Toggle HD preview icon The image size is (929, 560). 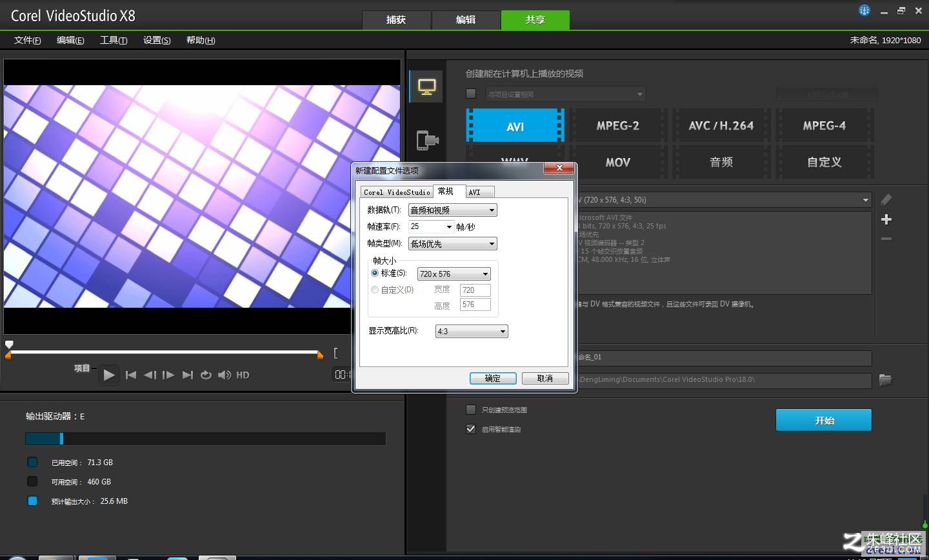(x=243, y=375)
